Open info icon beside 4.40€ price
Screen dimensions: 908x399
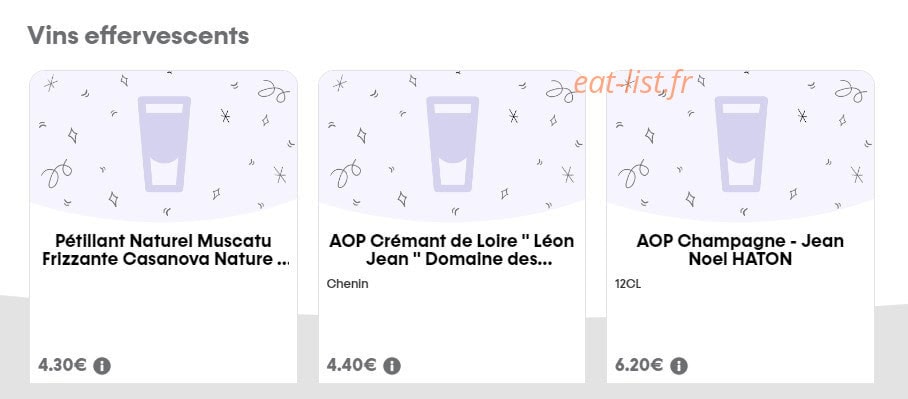tap(392, 366)
